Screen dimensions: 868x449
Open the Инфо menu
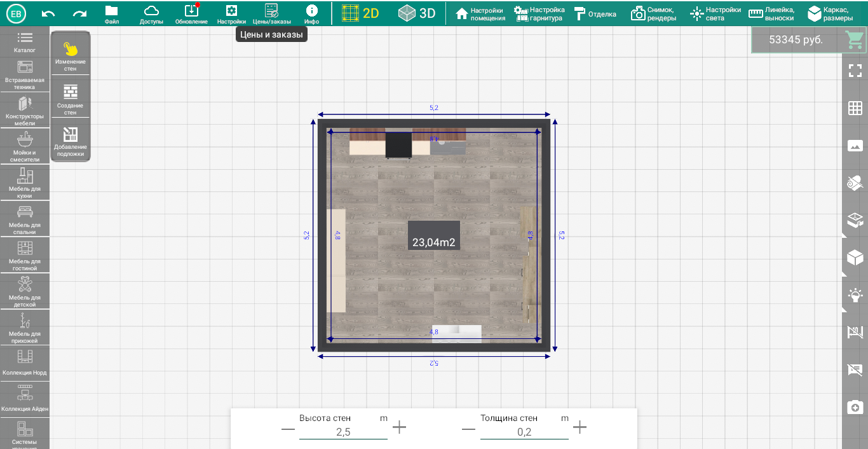(311, 13)
